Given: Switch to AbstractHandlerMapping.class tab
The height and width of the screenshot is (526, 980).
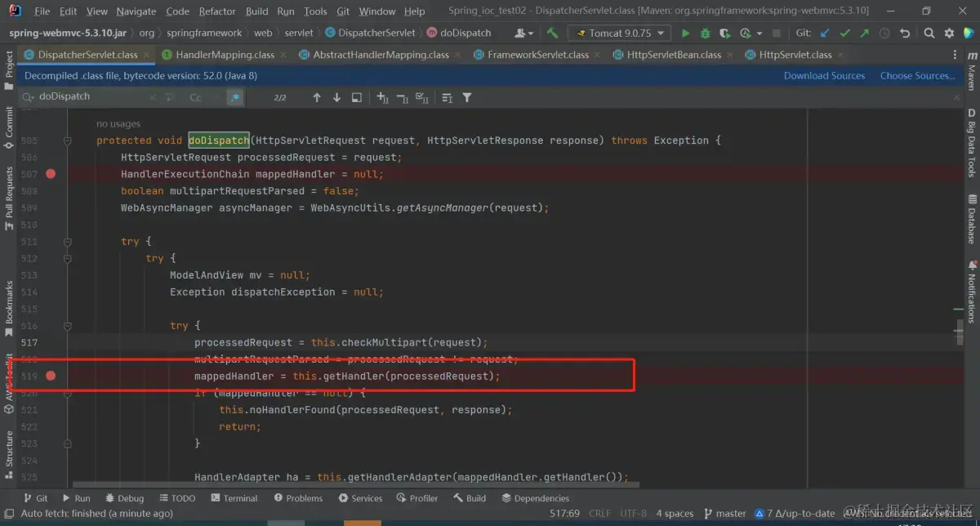Looking at the screenshot, I should [381, 55].
